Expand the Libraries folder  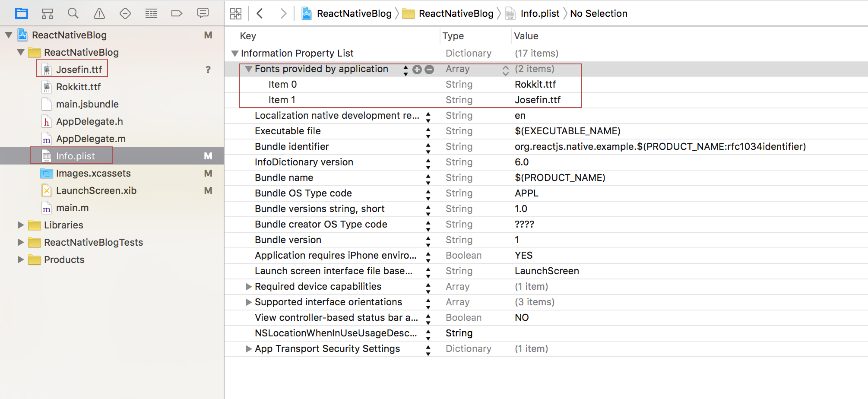coord(20,225)
